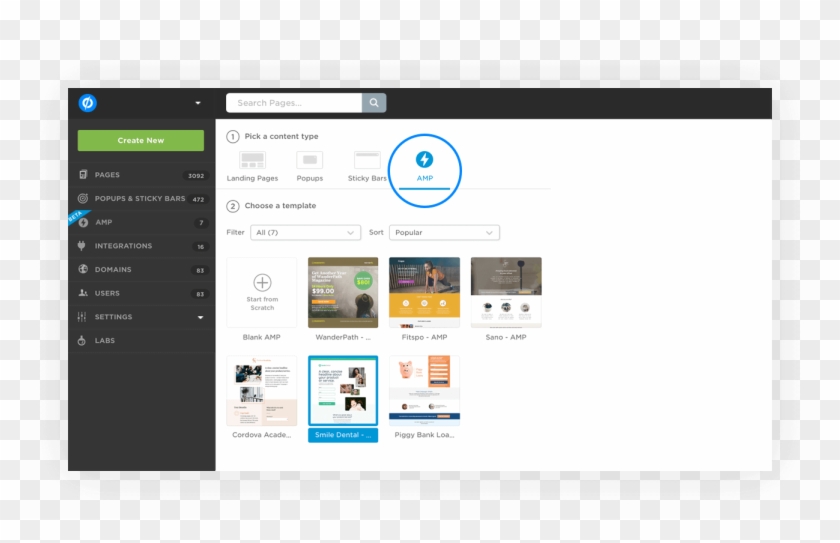Select the AMP content type tab
The height and width of the screenshot is (543, 840).
424,168
